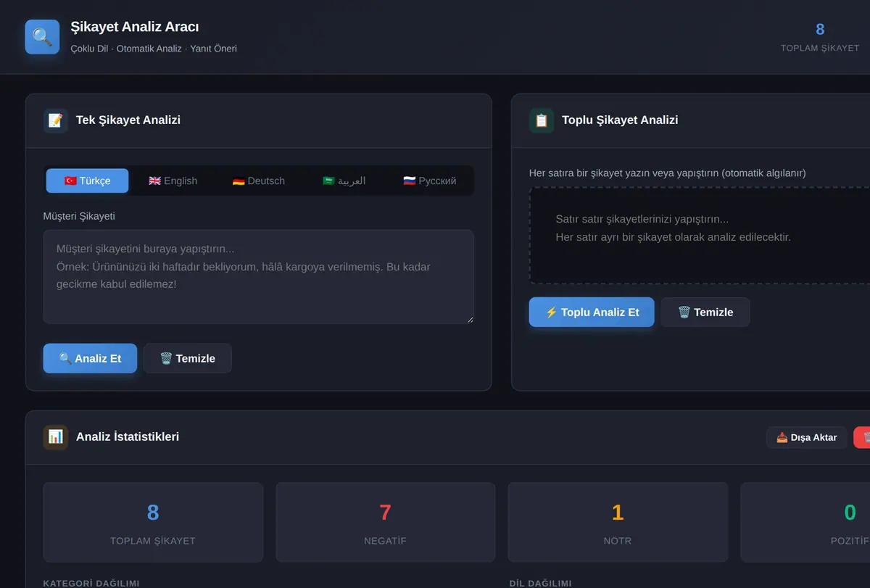Click Temizle next to Toplu Analiz Et
The image size is (870, 588).
tap(705, 312)
